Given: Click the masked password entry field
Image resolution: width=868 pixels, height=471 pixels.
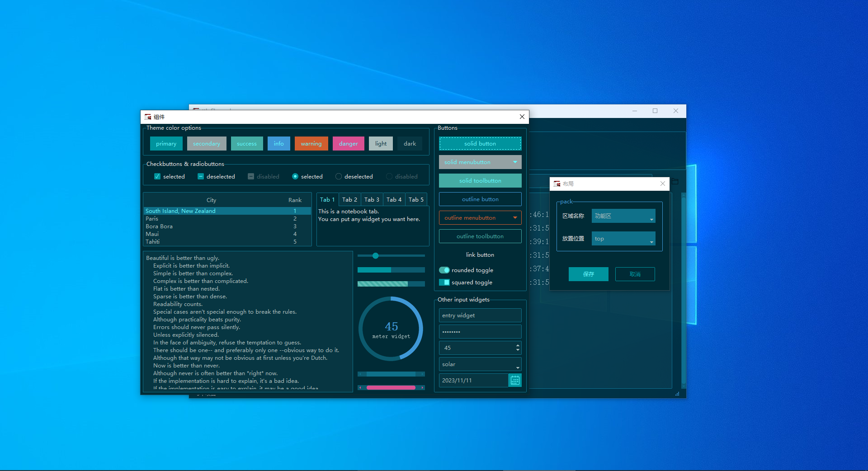Looking at the screenshot, I should (x=480, y=332).
